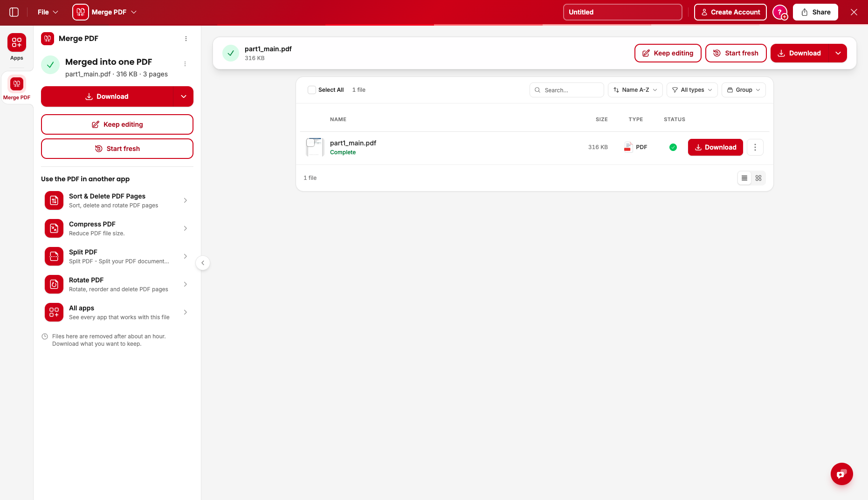Launch the Split PDF app
The height and width of the screenshot is (500, 868).
117,256
